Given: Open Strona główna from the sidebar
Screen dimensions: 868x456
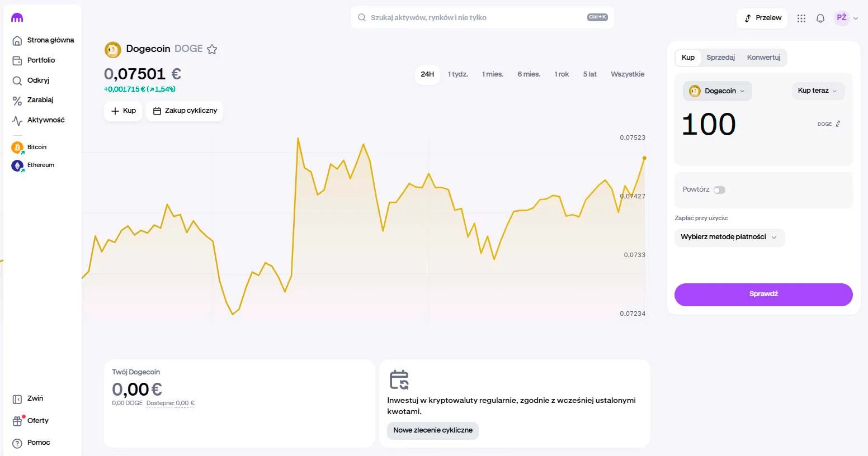Looking at the screenshot, I should pos(43,40).
